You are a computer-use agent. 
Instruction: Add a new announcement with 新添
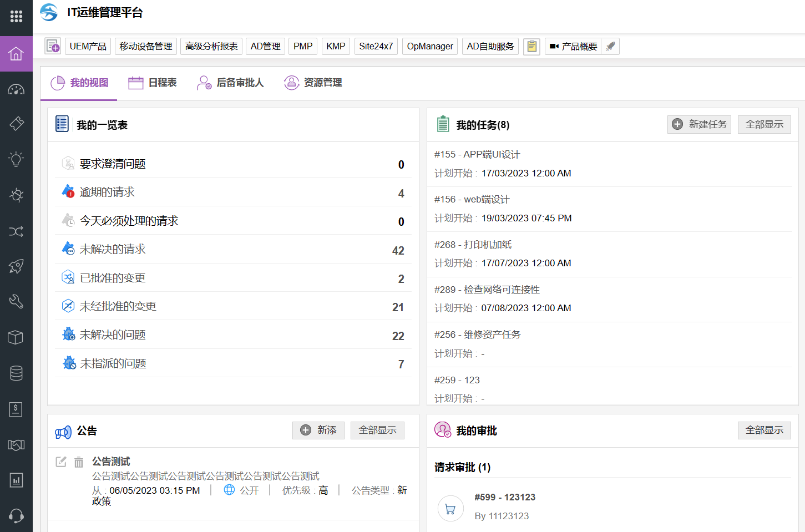[x=318, y=430]
